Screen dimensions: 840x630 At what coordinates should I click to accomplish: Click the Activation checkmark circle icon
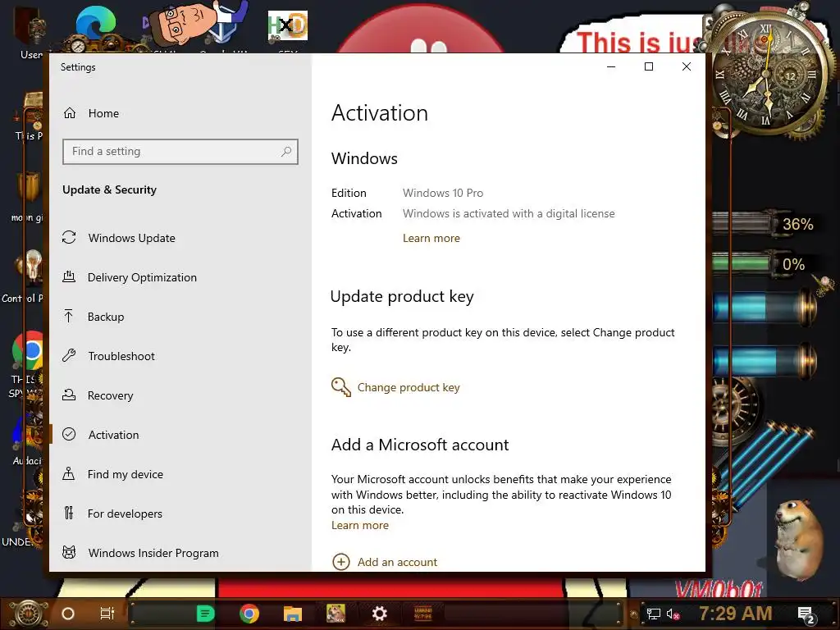(69, 434)
